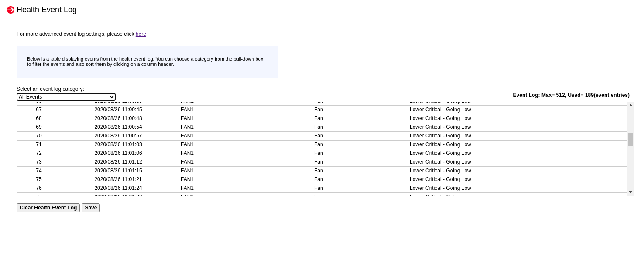Click the Clear Health Event Log button
The image size is (644, 254).
[48, 208]
